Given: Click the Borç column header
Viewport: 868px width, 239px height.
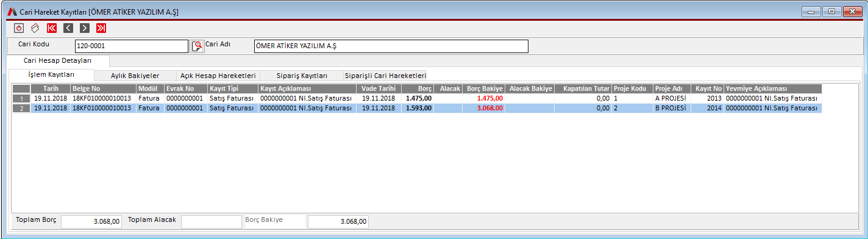Looking at the screenshot, I should (x=418, y=88).
